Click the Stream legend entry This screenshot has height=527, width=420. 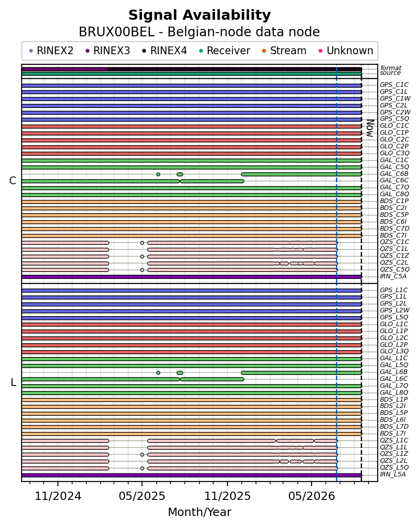tap(284, 51)
